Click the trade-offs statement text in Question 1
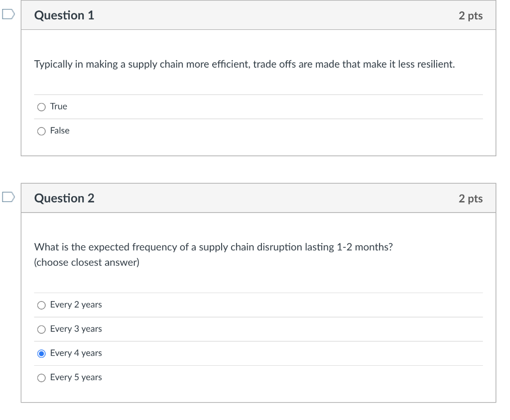This screenshot has width=510, height=420. (244, 64)
